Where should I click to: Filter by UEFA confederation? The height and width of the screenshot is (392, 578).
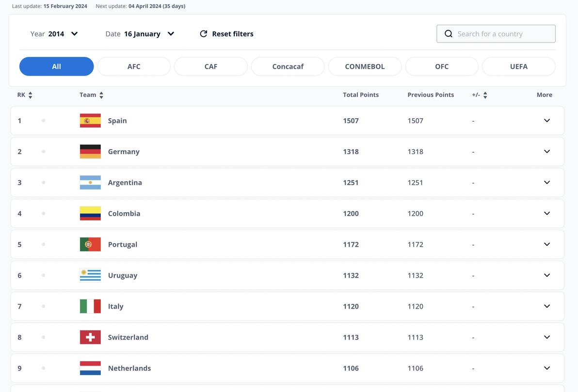519,66
